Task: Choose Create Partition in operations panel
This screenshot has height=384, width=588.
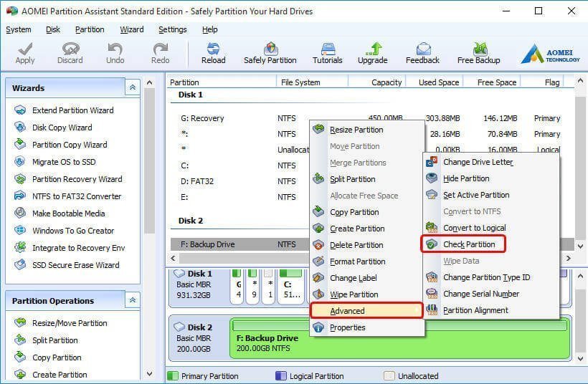Action: coord(51,375)
